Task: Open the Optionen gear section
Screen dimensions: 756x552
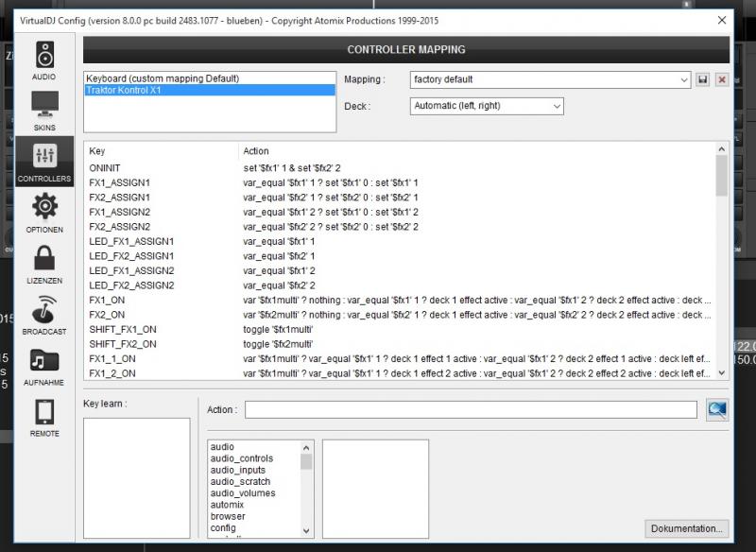Action: pos(44,213)
